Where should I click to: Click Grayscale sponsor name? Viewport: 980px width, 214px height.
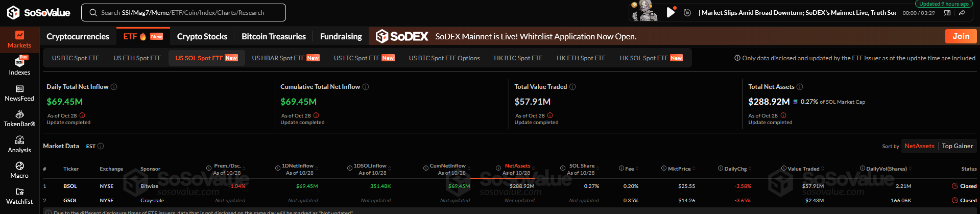(x=152, y=201)
